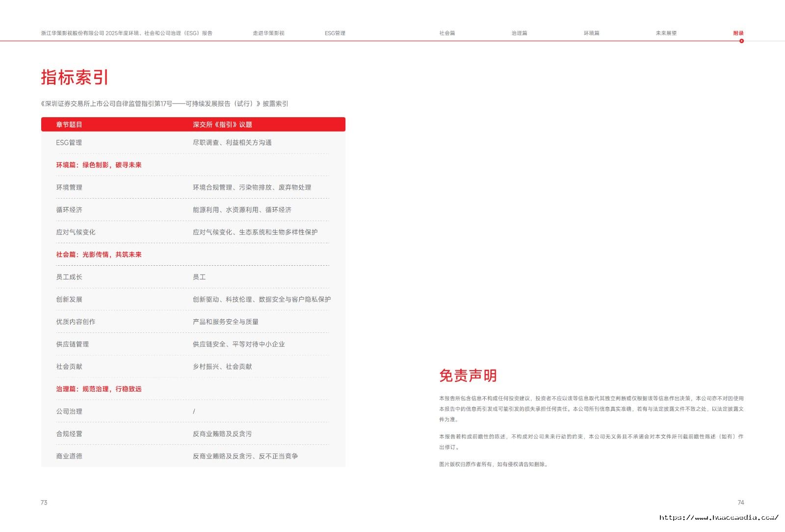Jump to the 未来展望 tab
The height and width of the screenshot is (532, 785).
[666, 33]
